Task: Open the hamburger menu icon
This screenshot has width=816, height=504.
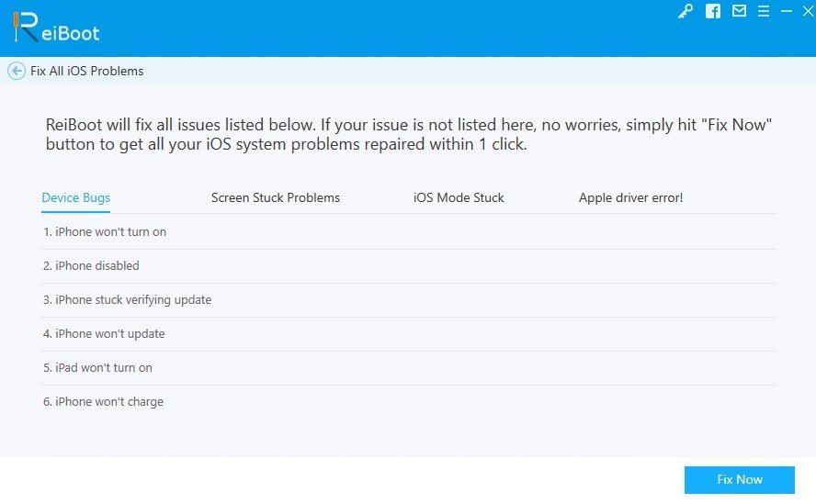Action: pyautogui.click(x=763, y=11)
